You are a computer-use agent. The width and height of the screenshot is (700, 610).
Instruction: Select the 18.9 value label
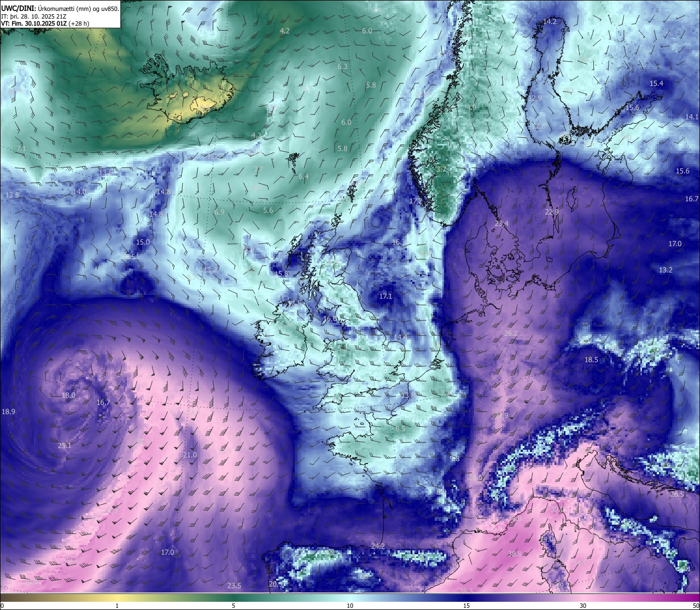click(x=8, y=411)
